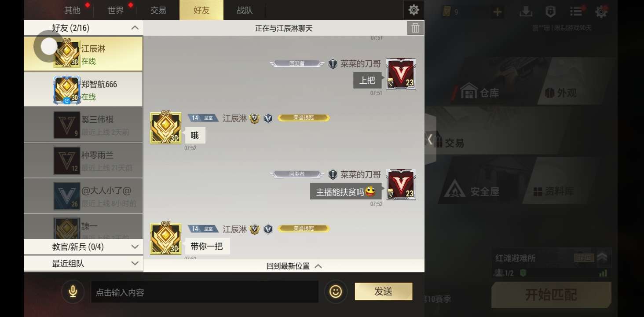Open the 交易 chat tab

pos(158,10)
